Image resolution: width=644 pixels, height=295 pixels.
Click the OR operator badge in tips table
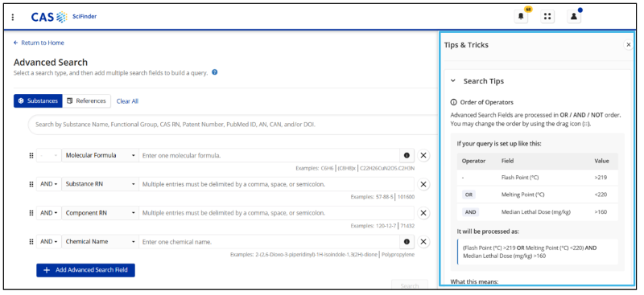pos(469,195)
